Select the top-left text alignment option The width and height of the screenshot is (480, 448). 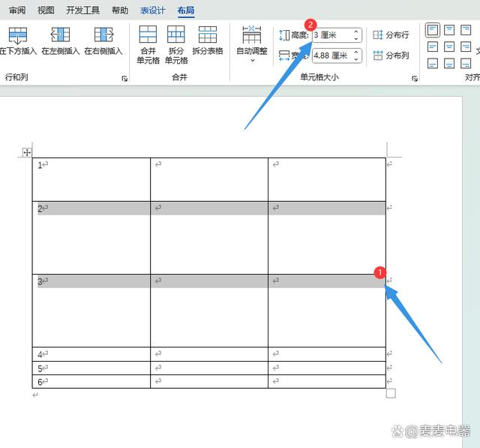click(x=433, y=30)
